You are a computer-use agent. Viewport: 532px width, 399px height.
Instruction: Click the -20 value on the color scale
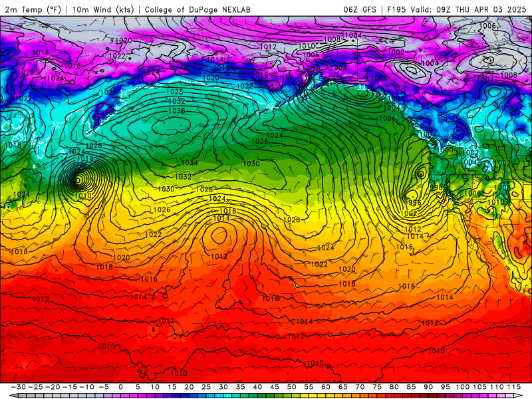53,387
